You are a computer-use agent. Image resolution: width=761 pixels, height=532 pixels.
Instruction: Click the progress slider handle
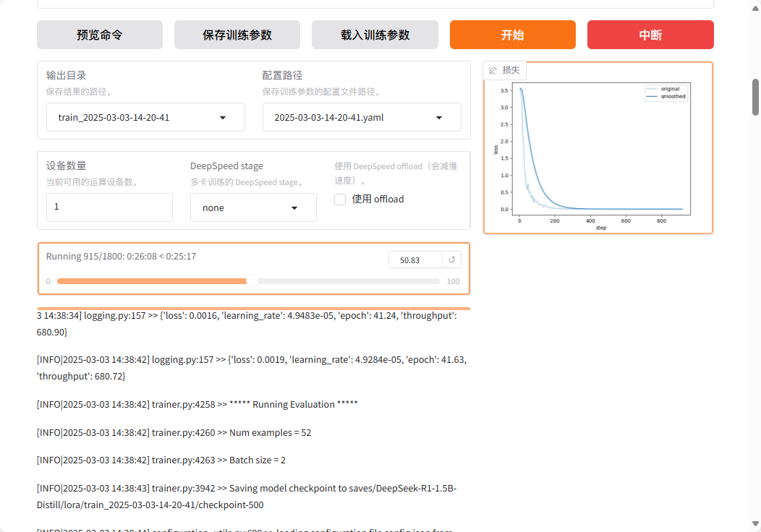(x=252, y=281)
